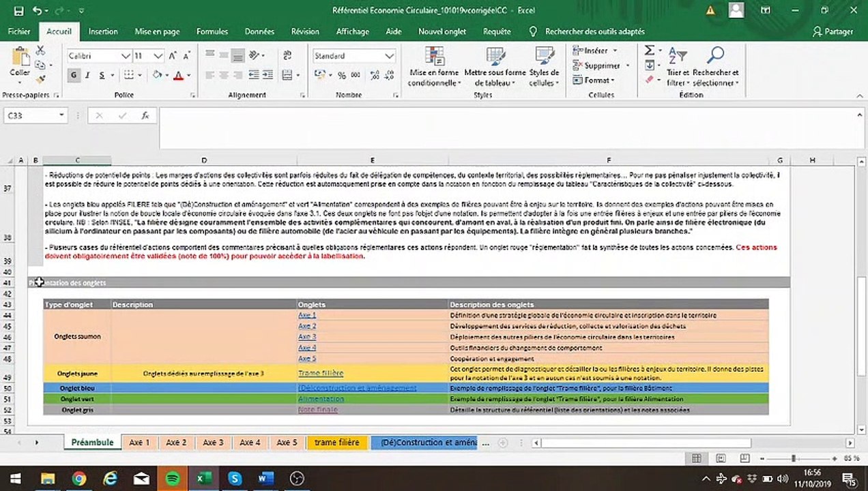Open the Name Box C33 dropdown
Viewport: 868px width, 491px height.
pyautogui.click(x=61, y=116)
